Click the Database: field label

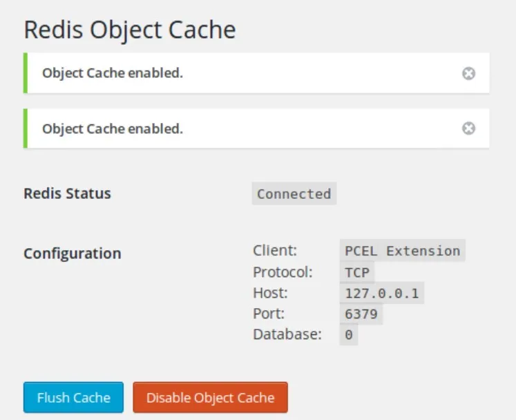click(287, 334)
